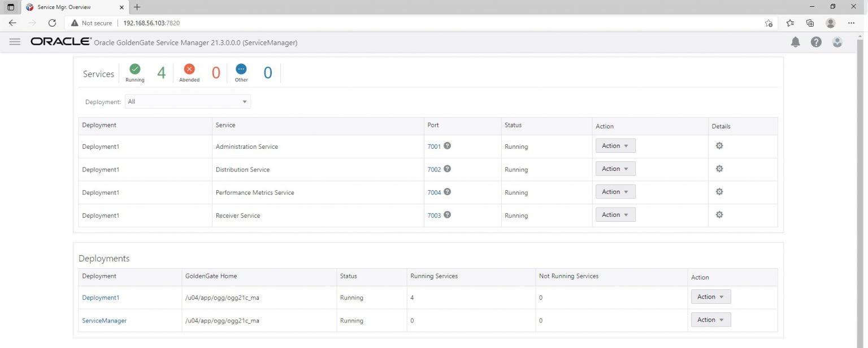Click the user profile icon

(x=837, y=42)
